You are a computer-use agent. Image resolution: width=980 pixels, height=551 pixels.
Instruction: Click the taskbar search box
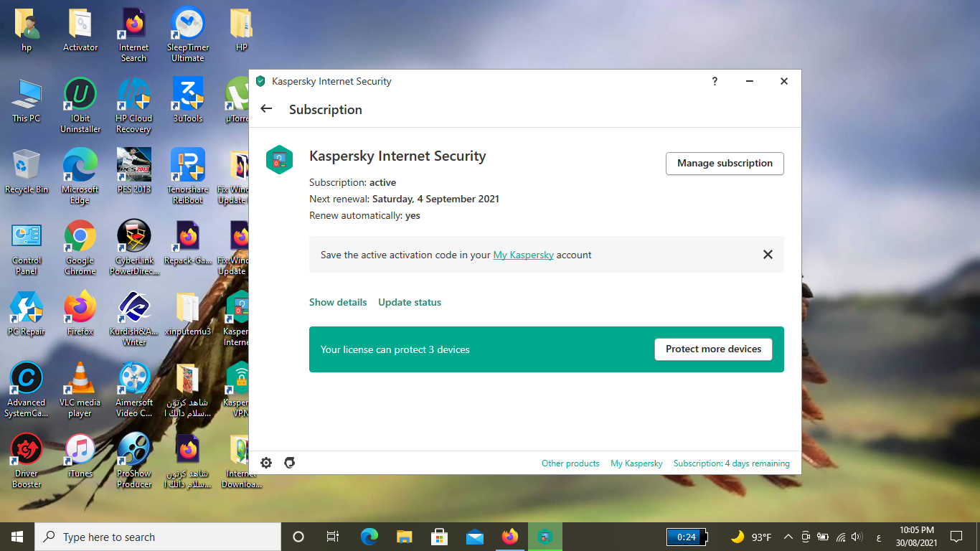coord(158,537)
